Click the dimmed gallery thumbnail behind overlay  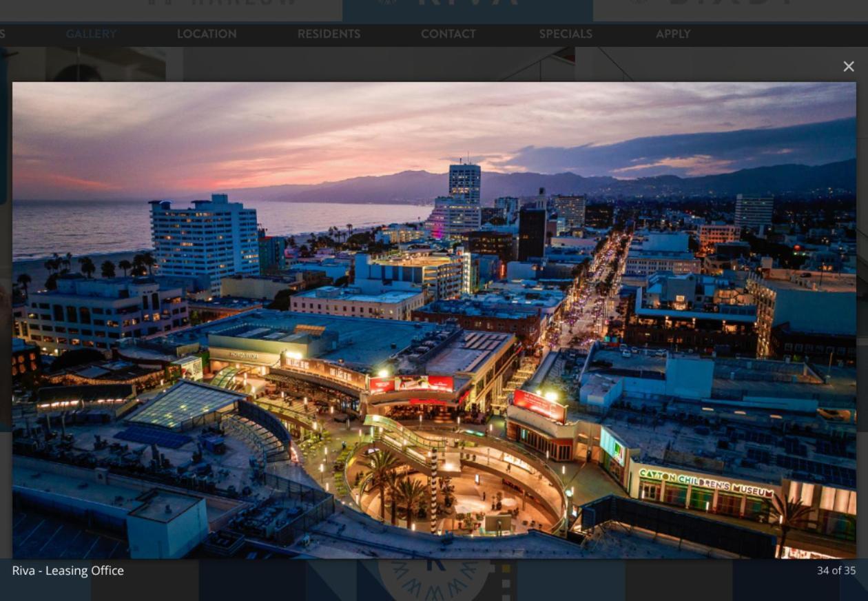coord(103,65)
